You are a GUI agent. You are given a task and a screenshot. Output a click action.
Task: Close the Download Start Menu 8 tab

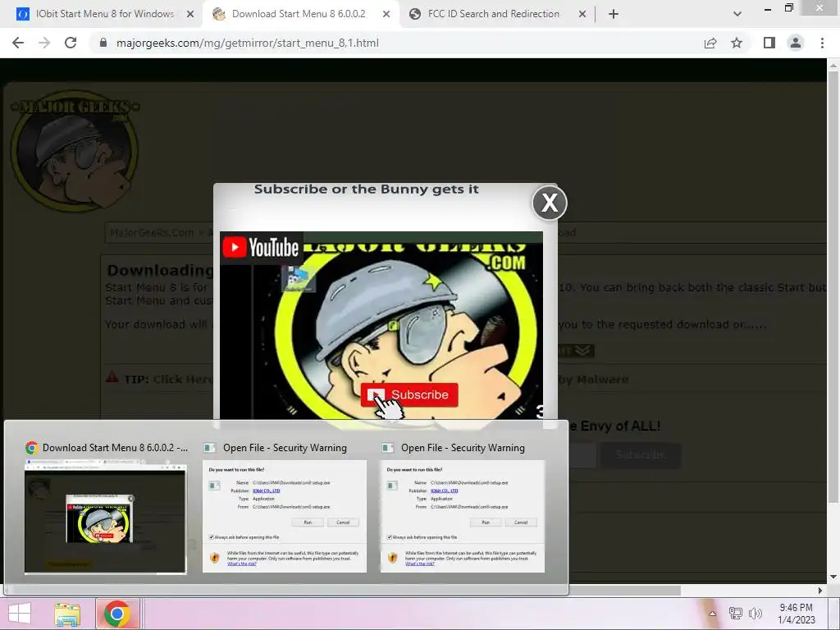[x=386, y=14]
